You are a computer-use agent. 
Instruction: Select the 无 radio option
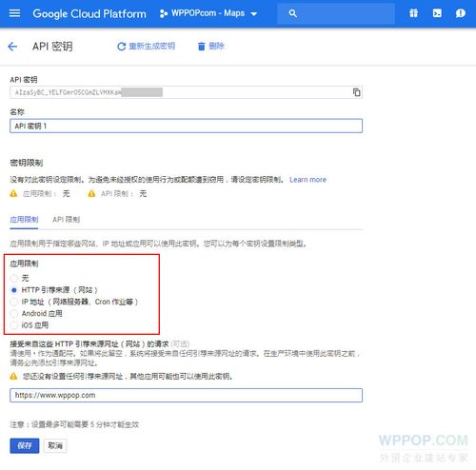[x=14, y=279]
